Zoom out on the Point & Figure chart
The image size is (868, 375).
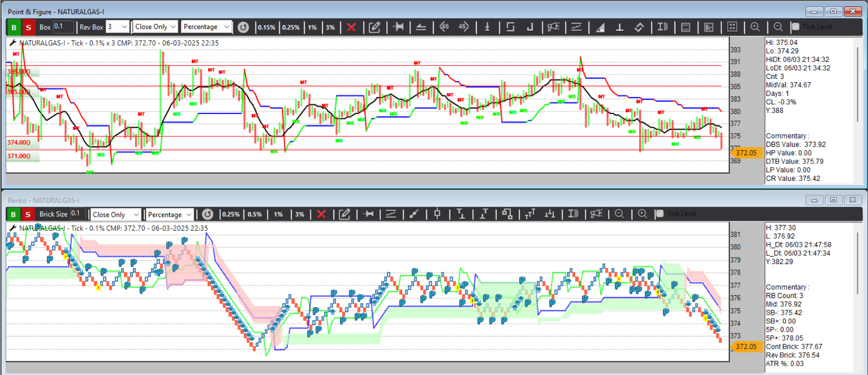(778, 27)
